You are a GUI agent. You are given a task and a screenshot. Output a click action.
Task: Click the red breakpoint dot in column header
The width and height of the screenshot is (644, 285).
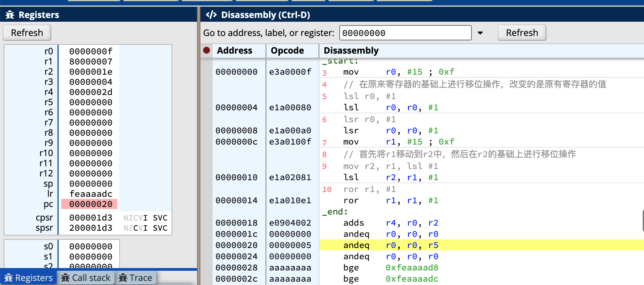[207, 51]
